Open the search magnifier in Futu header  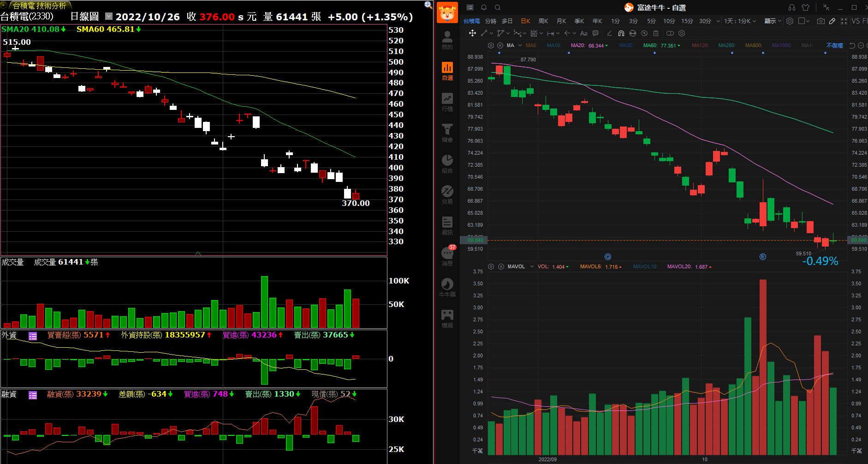coord(498,7)
